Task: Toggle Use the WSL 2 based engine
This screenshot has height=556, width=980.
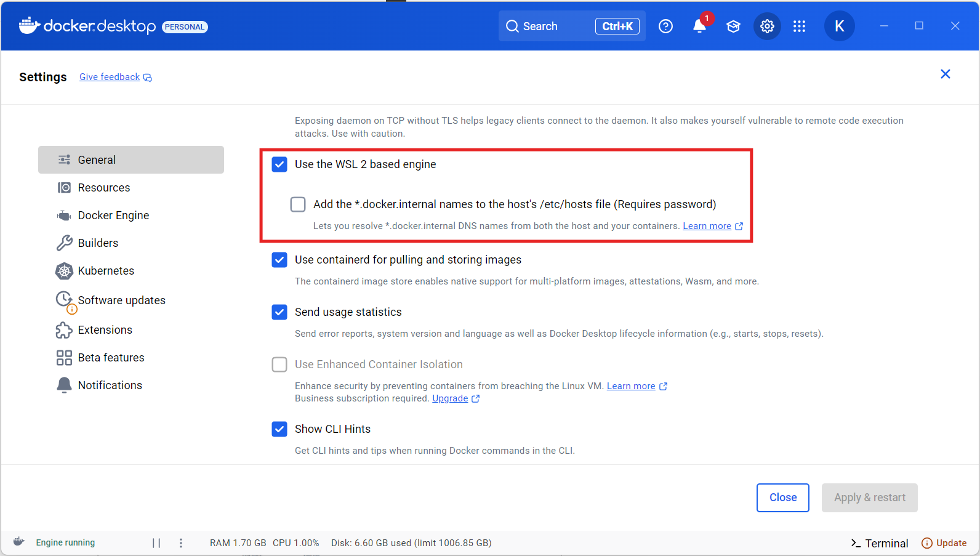Action: (x=279, y=164)
